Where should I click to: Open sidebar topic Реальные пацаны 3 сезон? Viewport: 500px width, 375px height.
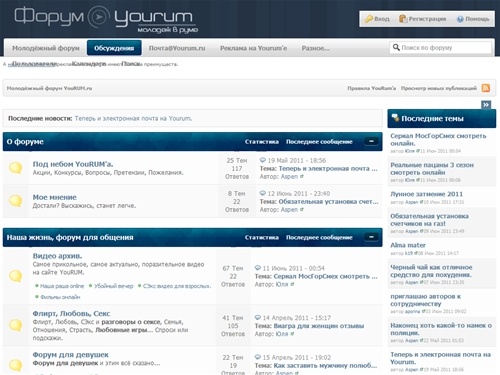click(432, 168)
